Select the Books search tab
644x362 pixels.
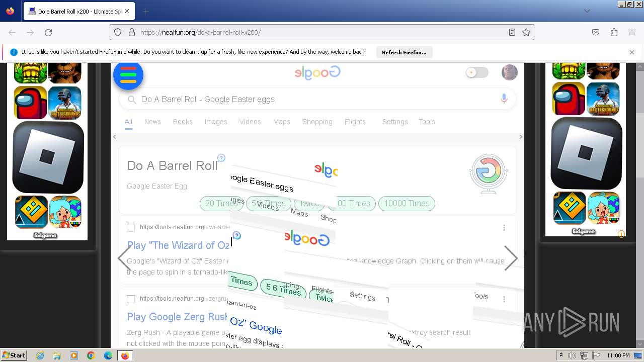183,122
